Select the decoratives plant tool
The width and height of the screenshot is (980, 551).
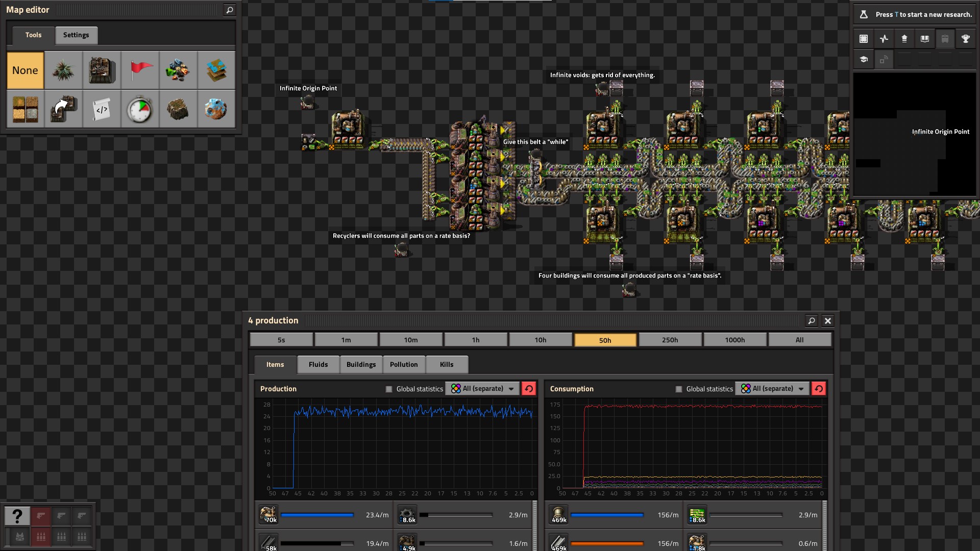point(63,70)
